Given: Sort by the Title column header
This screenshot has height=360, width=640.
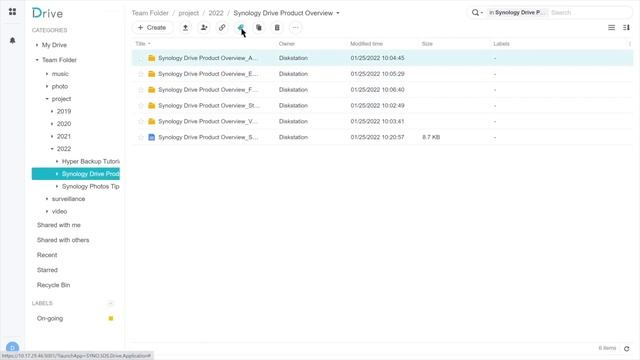Looking at the screenshot, I should click(140, 44).
